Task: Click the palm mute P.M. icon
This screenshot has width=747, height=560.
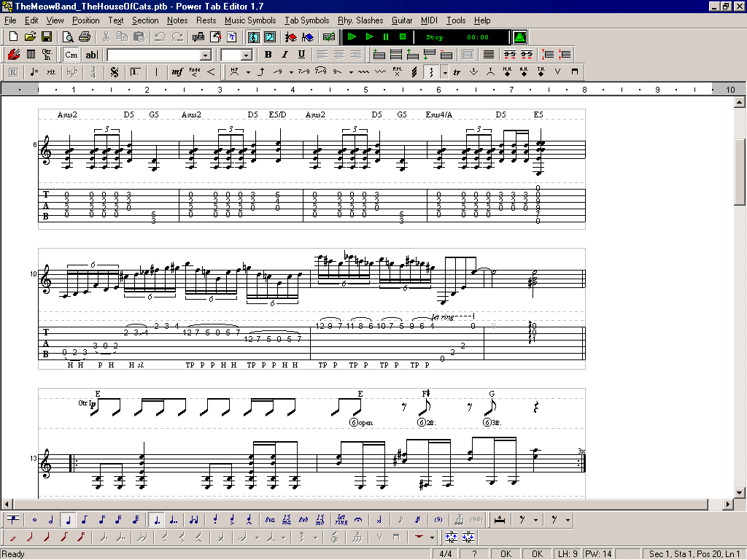Action: click(x=398, y=72)
